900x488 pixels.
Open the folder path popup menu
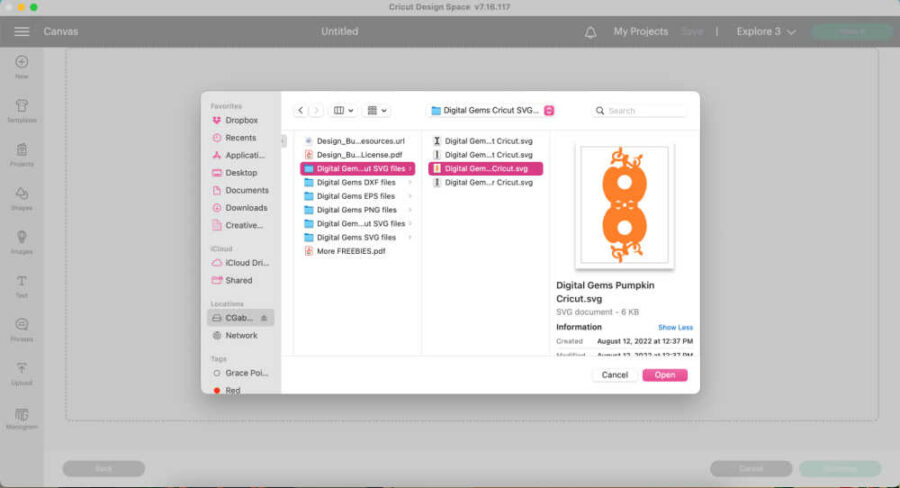click(490, 111)
